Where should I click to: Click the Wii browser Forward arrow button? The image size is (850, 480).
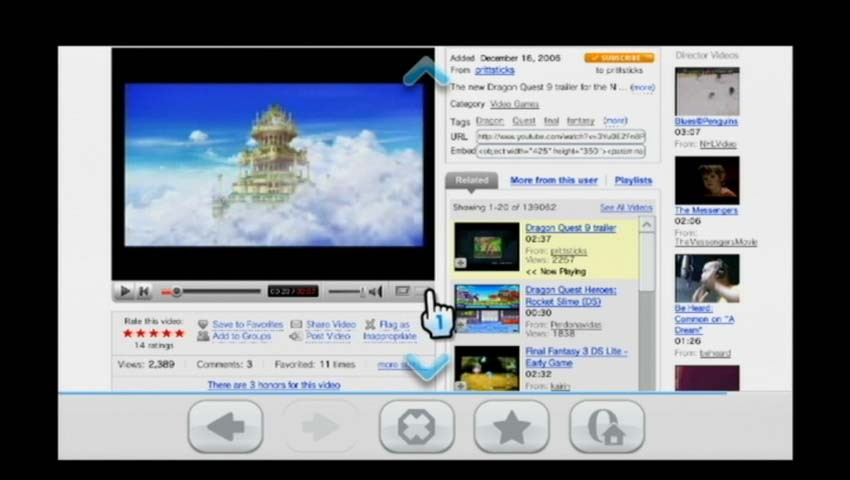click(x=320, y=426)
